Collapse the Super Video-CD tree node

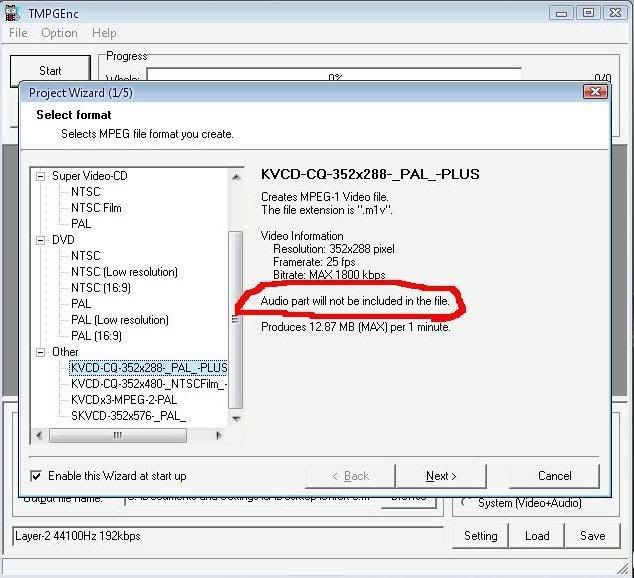pos(40,176)
